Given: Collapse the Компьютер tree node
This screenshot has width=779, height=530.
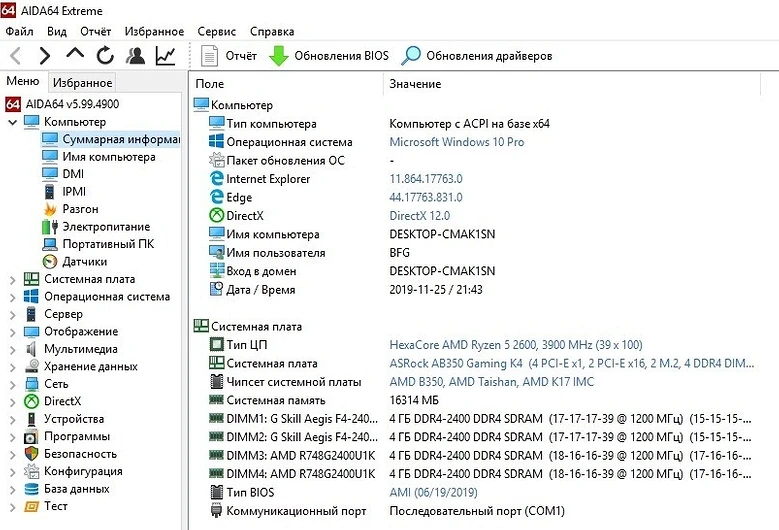Looking at the screenshot, I should (12, 122).
